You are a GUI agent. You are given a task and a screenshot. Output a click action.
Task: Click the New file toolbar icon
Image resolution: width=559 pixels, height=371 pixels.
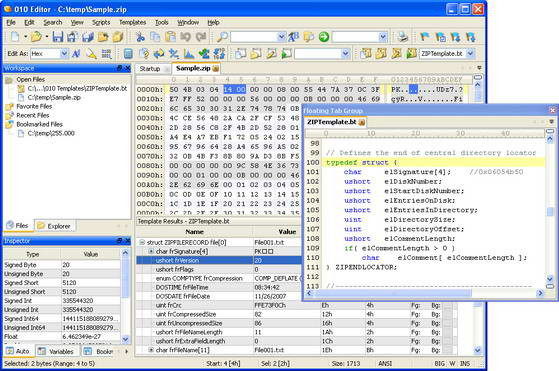pos(15,37)
